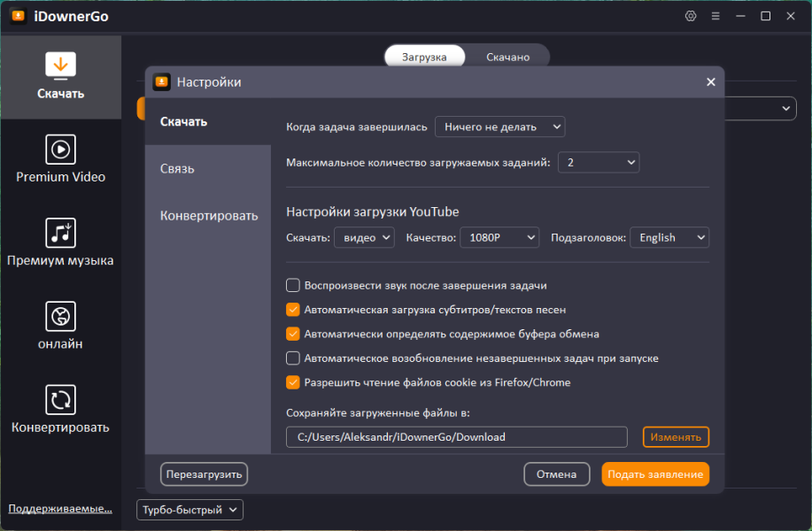Open the Поддерживаемые... supported sites link

60,509
